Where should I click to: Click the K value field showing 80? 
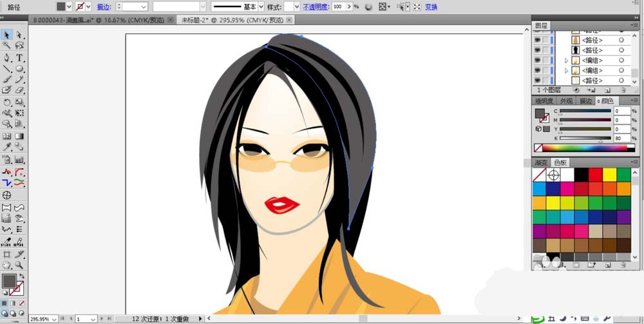click(622, 138)
